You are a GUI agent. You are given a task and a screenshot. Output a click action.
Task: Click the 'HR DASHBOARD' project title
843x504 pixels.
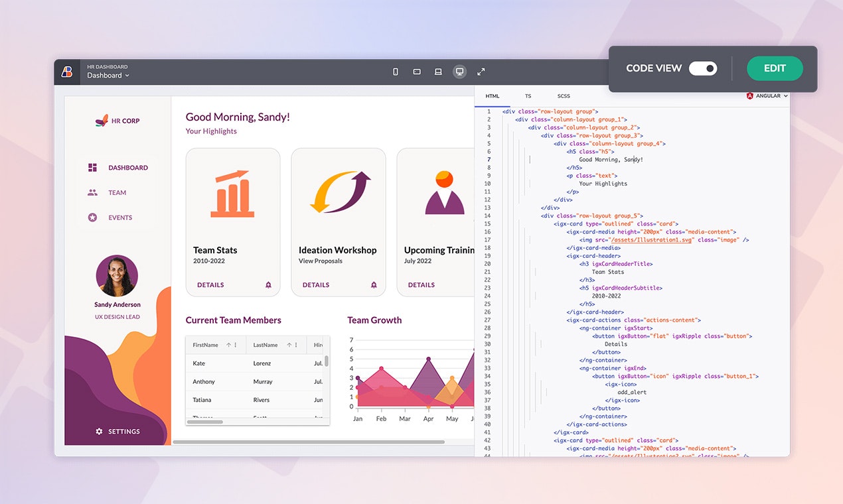[108, 67]
